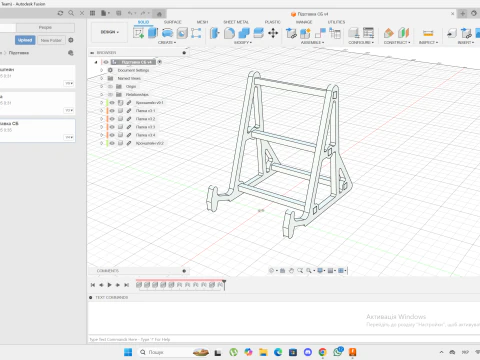This screenshot has width=480, height=360.
Task: Switch to the SURFACE tab
Action: tap(172, 22)
